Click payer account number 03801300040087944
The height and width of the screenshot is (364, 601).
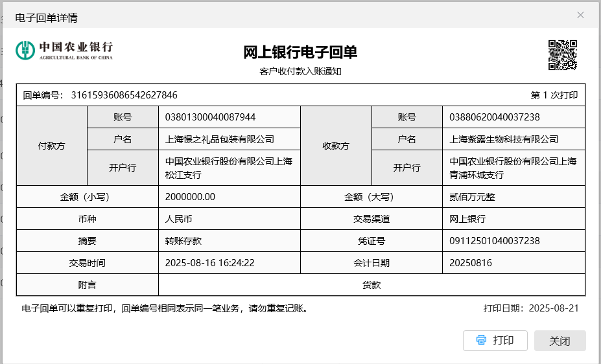tap(210, 117)
